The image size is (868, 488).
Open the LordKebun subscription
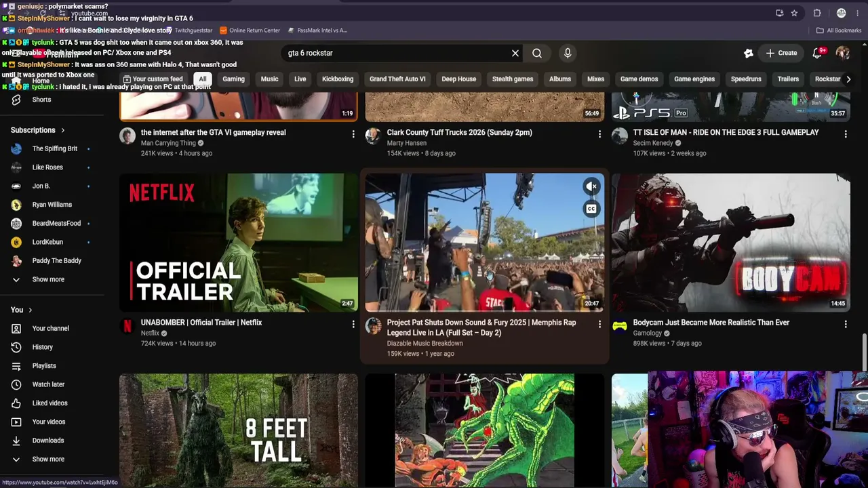click(x=47, y=242)
